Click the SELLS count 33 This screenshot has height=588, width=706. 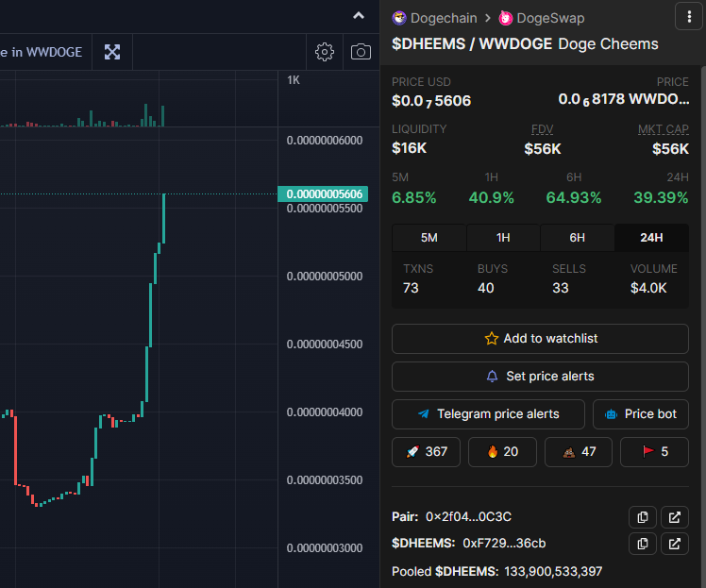point(561,288)
